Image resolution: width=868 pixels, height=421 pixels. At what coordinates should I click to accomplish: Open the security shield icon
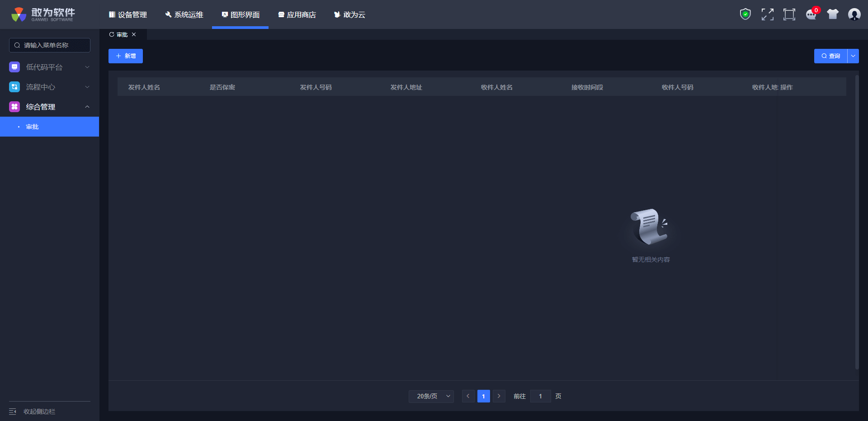[745, 14]
